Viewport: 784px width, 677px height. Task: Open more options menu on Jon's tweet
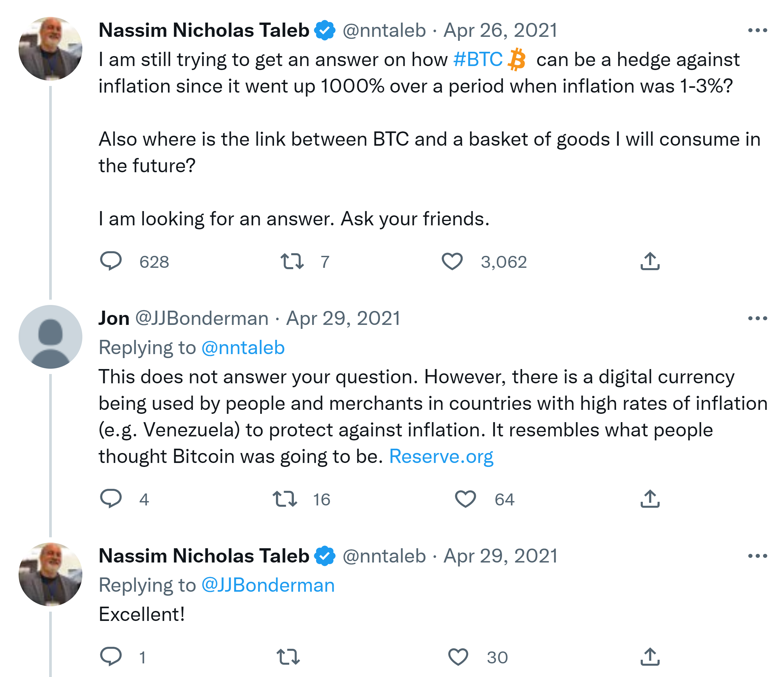(757, 319)
